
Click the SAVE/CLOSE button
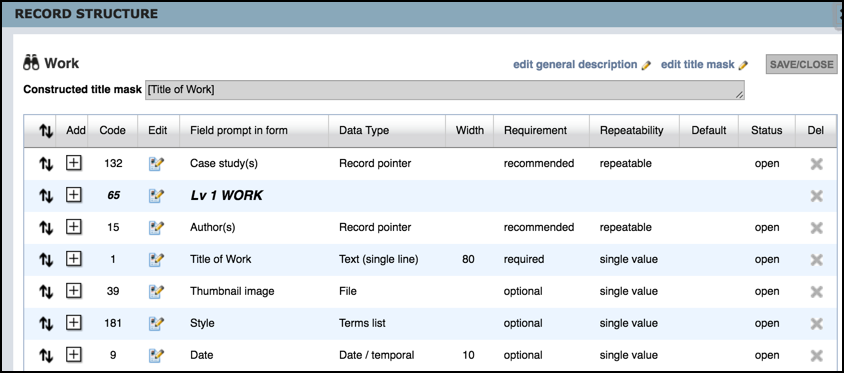click(801, 64)
